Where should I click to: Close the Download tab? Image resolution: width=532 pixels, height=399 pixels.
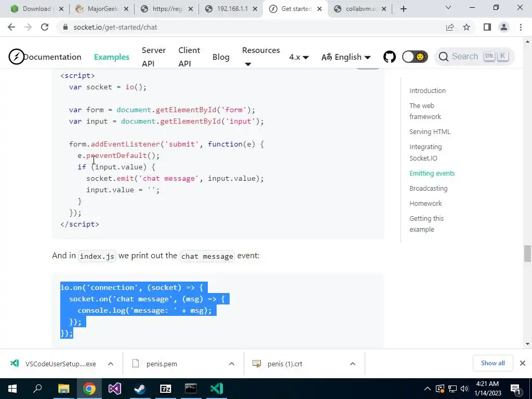tap(61, 9)
